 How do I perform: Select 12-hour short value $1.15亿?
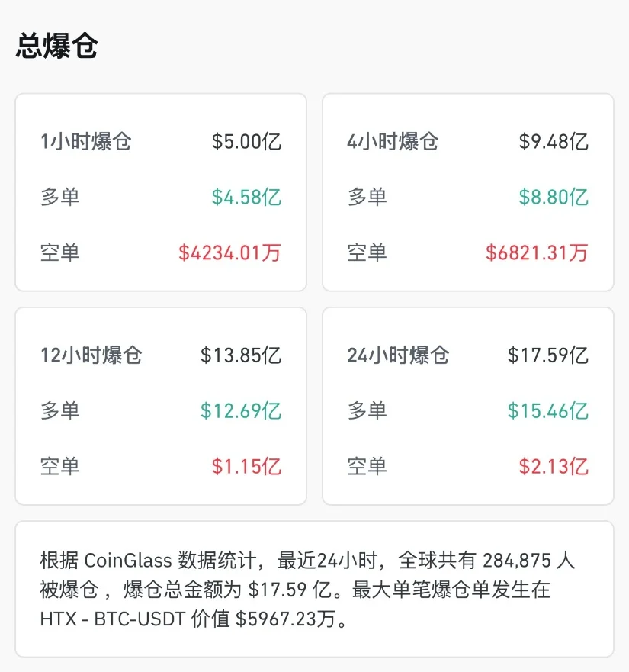tap(246, 466)
